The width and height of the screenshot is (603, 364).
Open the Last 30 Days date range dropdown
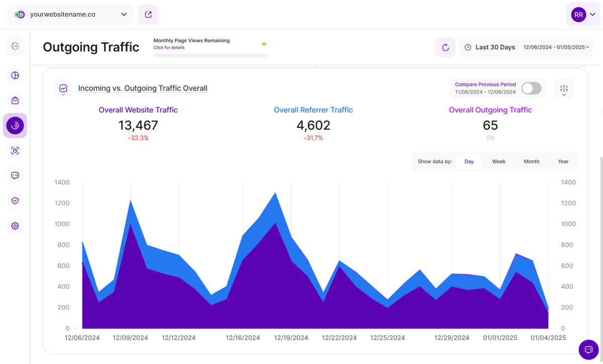tap(526, 47)
